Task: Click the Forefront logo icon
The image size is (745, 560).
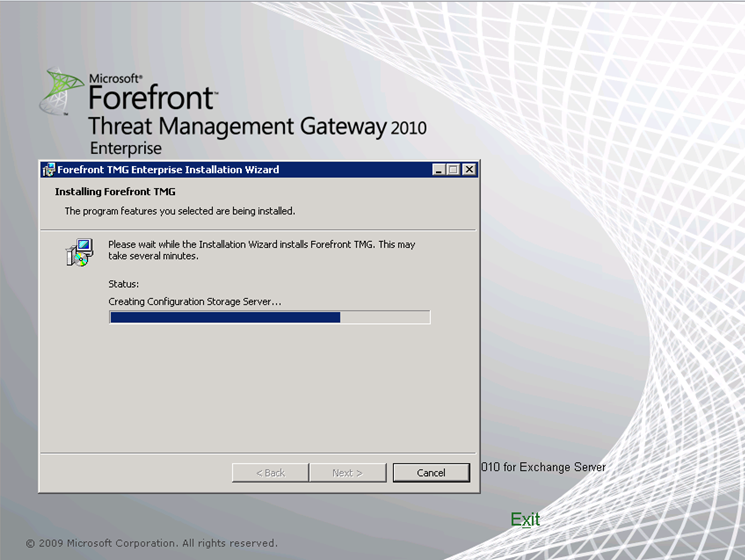Action: click(x=60, y=92)
